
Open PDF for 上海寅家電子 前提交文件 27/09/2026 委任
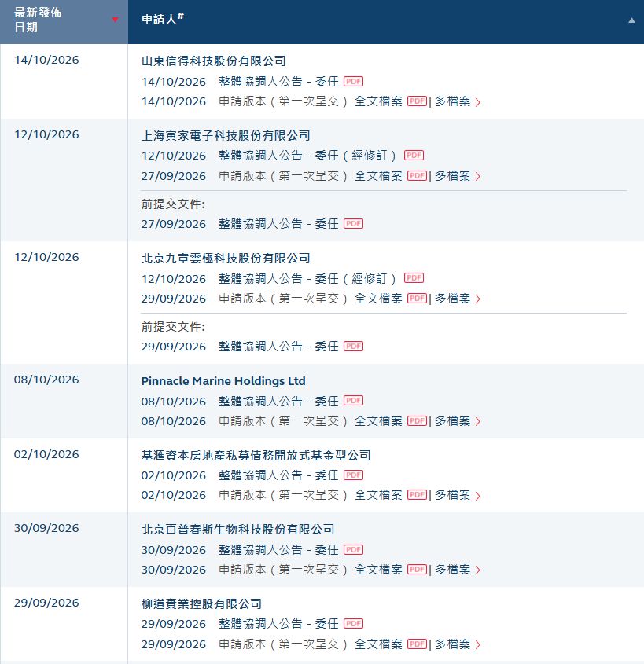coord(353,224)
